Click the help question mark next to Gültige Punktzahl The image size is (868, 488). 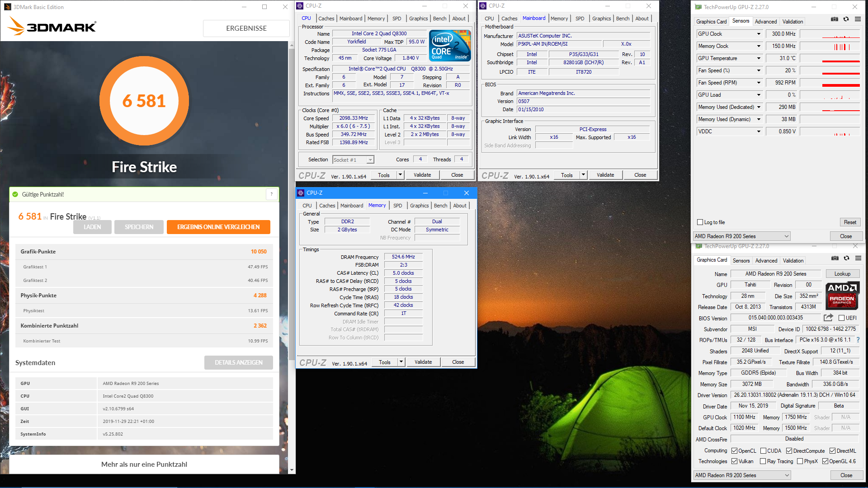(x=271, y=194)
